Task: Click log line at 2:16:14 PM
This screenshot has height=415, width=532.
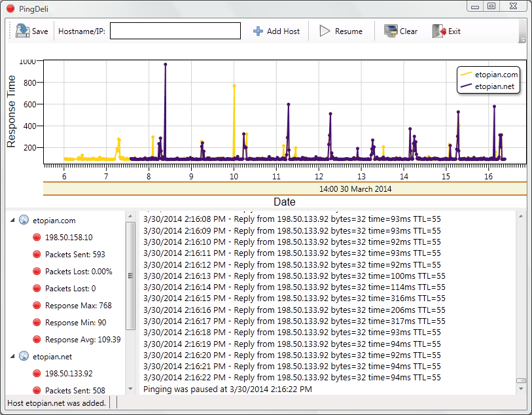Action: (294, 287)
